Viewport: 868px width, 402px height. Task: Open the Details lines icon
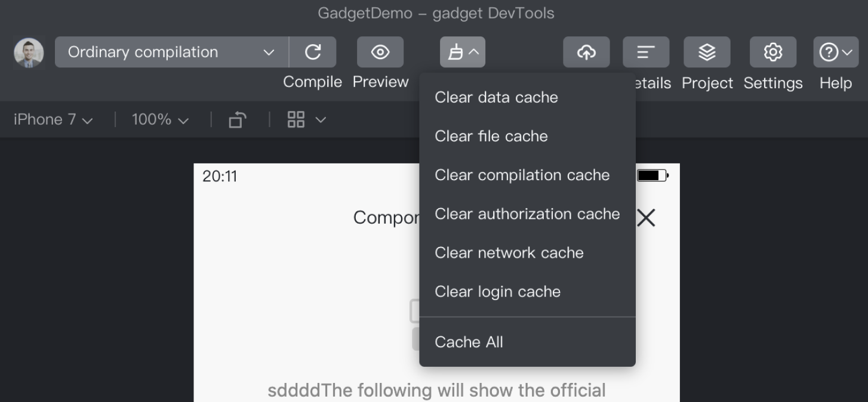pos(646,52)
